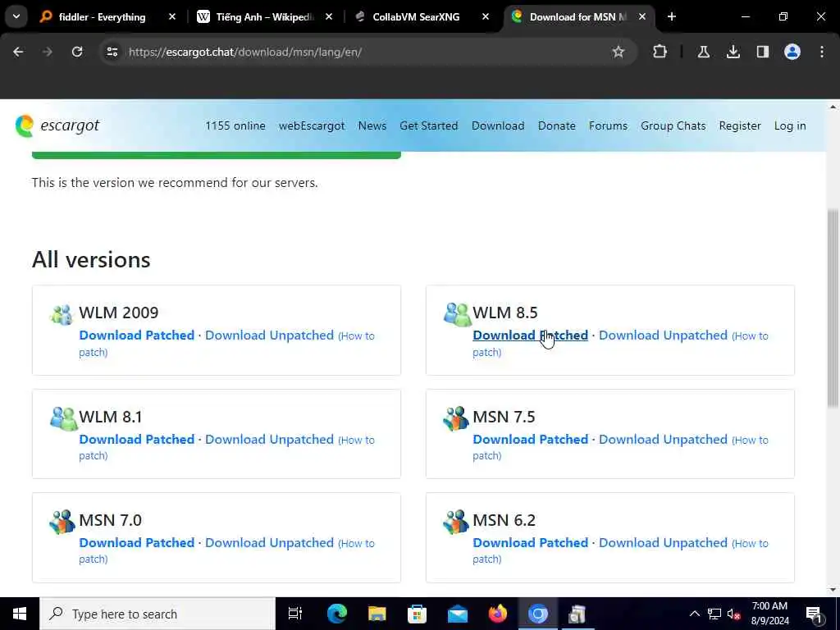Download Unpatched WLM 8.1
Image resolution: width=840 pixels, height=630 pixels.
coord(269,440)
